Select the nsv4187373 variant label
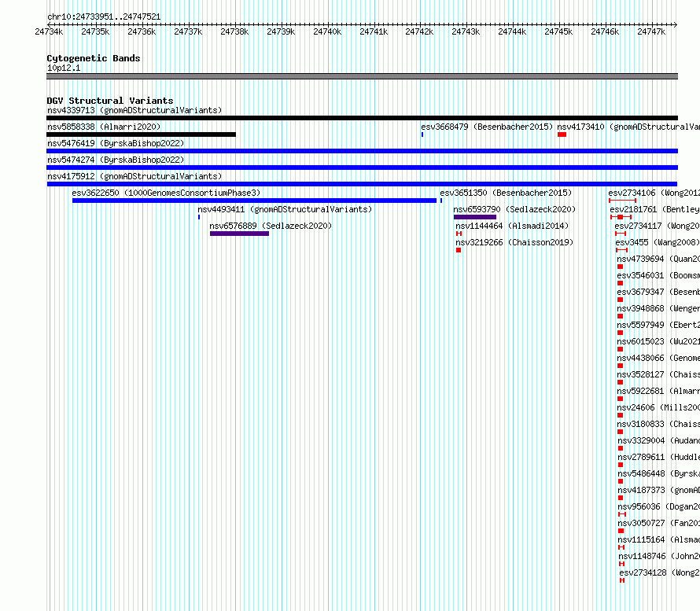Image resolution: width=700 pixels, height=611 pixels. 658,490
